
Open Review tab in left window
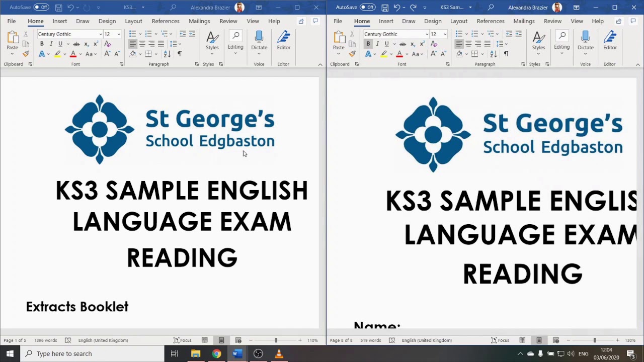(228, 21)
